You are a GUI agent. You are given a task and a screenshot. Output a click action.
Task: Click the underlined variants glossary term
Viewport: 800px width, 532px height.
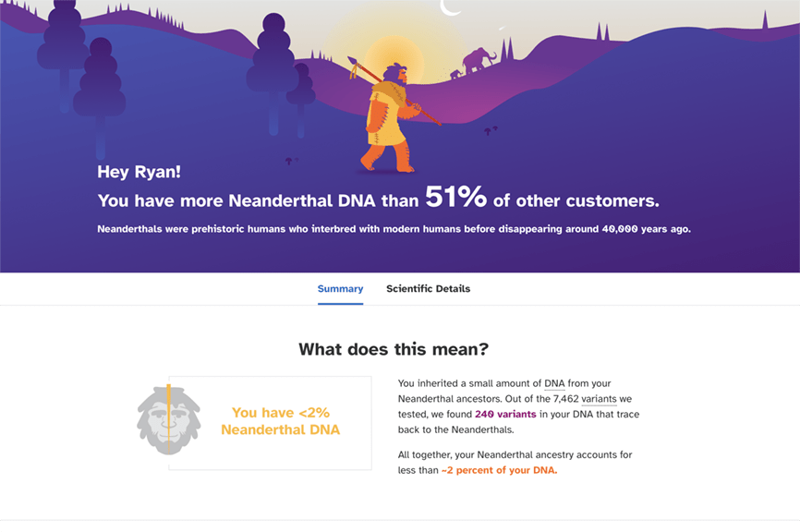click(x=599, y=399)
